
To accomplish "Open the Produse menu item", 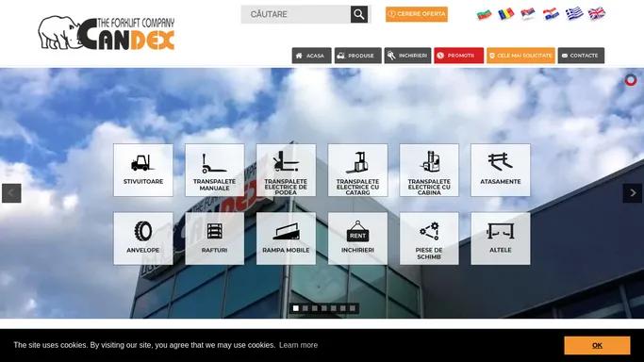I will coord(357,56).
